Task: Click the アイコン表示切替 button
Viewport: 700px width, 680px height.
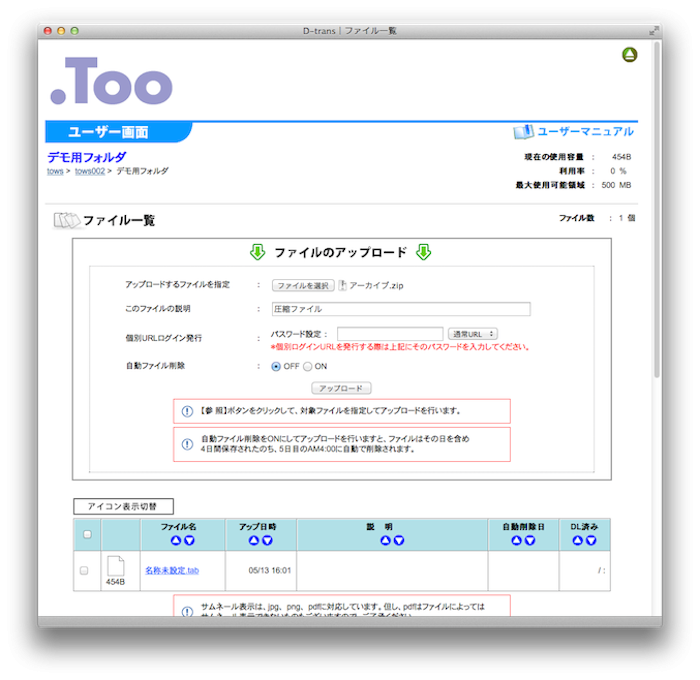Action: (x=123, y=506)
